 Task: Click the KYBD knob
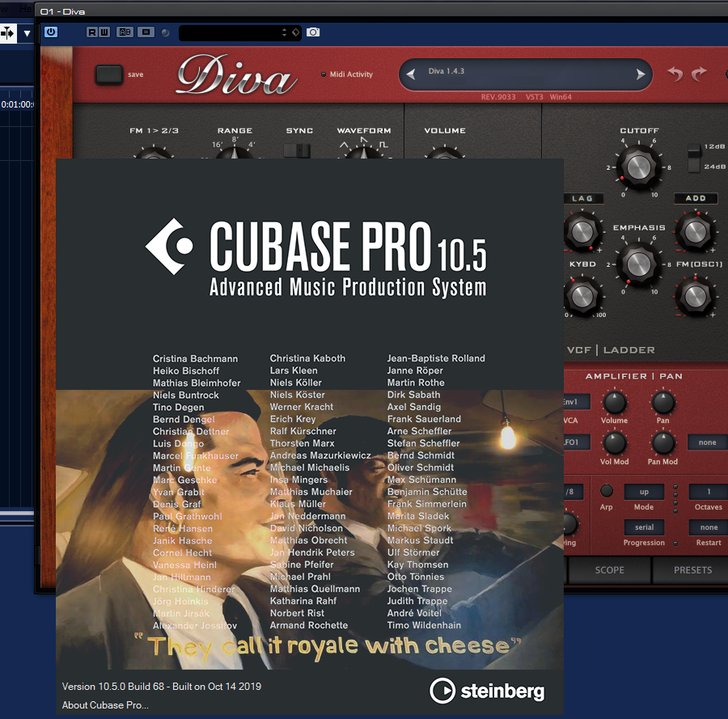tap(582, 296)
